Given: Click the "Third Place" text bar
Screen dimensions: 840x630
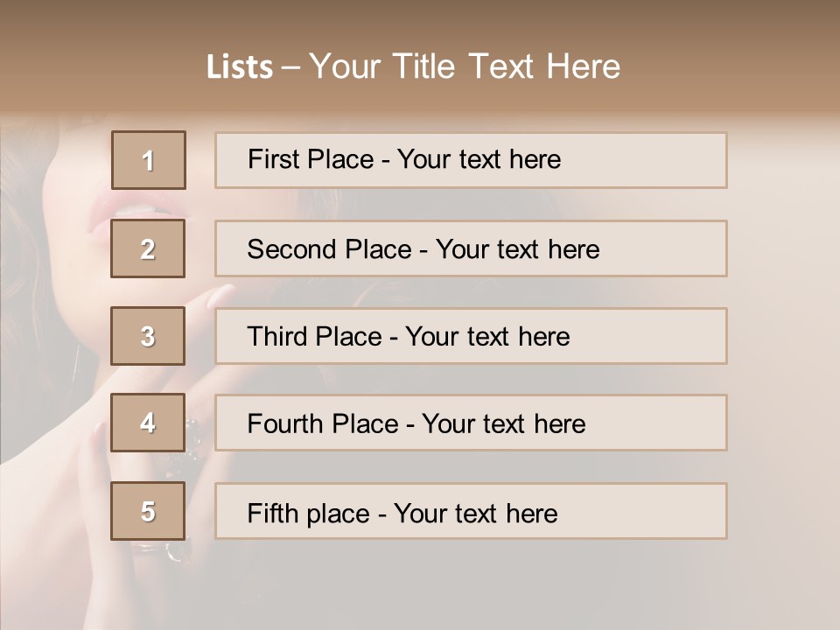Looking at the screenshot, I should tap(471, 336).
